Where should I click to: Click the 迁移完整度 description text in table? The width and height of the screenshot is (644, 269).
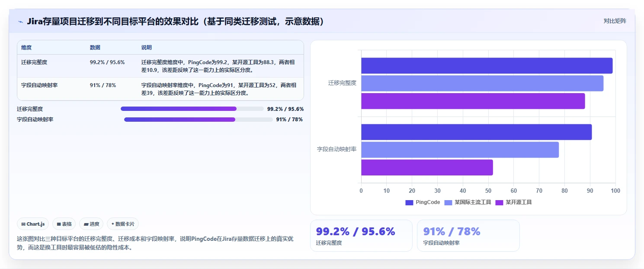(218, 66)
